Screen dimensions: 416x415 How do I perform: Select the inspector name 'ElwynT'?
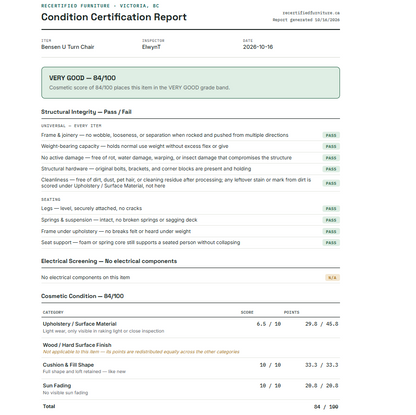point(151,47)
